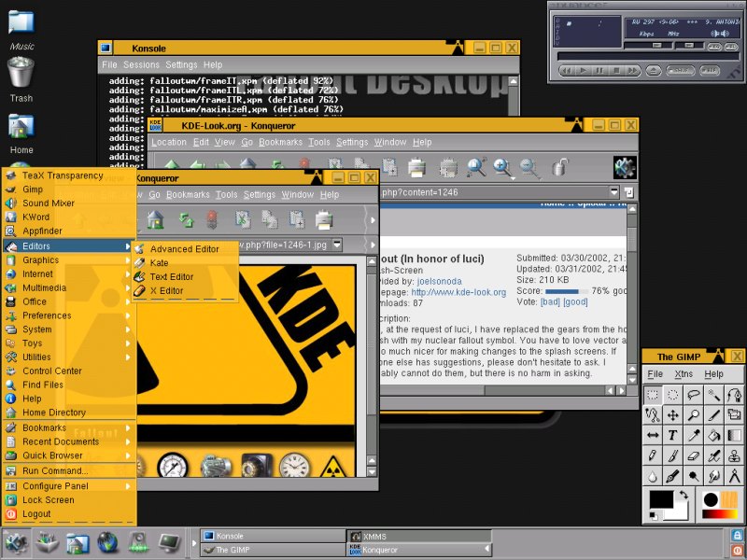Select GIMP bezier paths tool

(734, 395)
